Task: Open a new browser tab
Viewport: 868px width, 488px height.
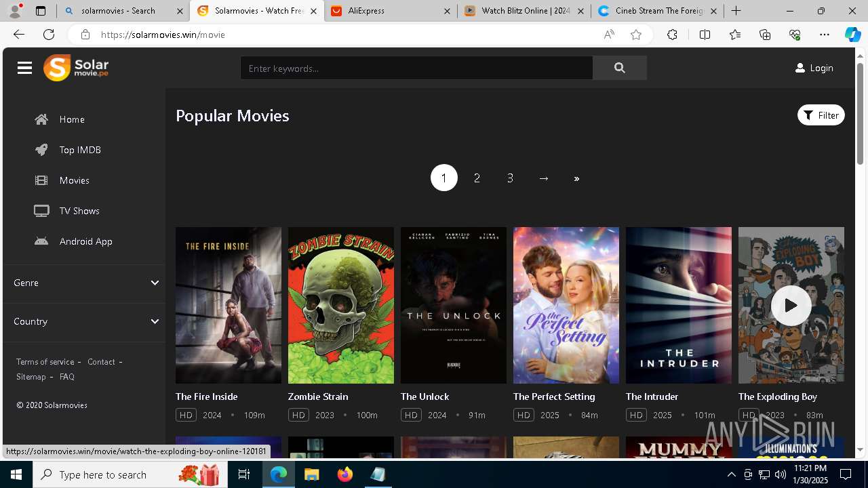Action: point(736,11)
